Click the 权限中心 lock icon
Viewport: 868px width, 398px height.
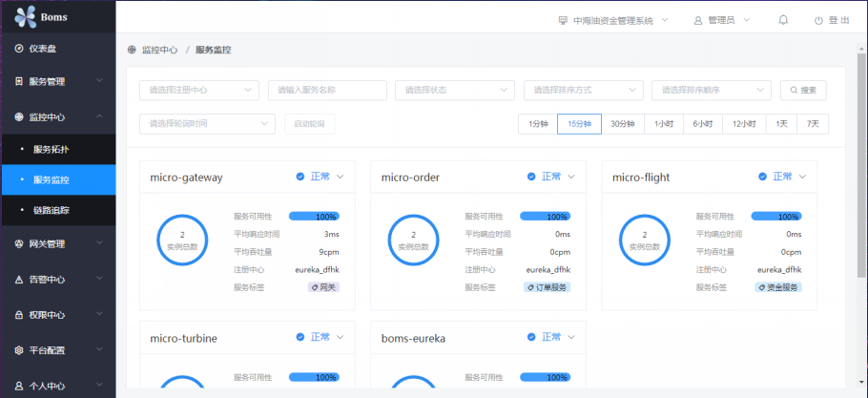coord(19,315)
